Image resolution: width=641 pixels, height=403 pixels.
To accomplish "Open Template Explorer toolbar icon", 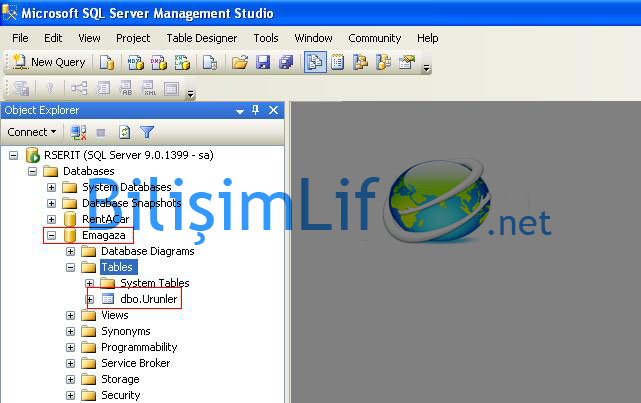I will tap(383, 63).
